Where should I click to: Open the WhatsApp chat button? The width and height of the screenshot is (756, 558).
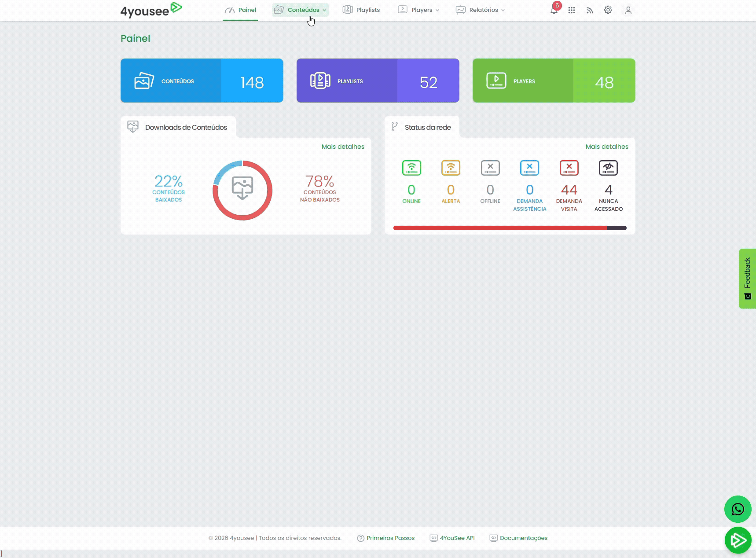738,509
